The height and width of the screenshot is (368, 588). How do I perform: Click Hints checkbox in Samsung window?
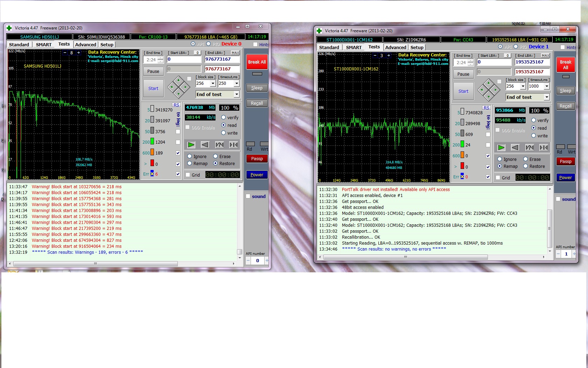255,45
